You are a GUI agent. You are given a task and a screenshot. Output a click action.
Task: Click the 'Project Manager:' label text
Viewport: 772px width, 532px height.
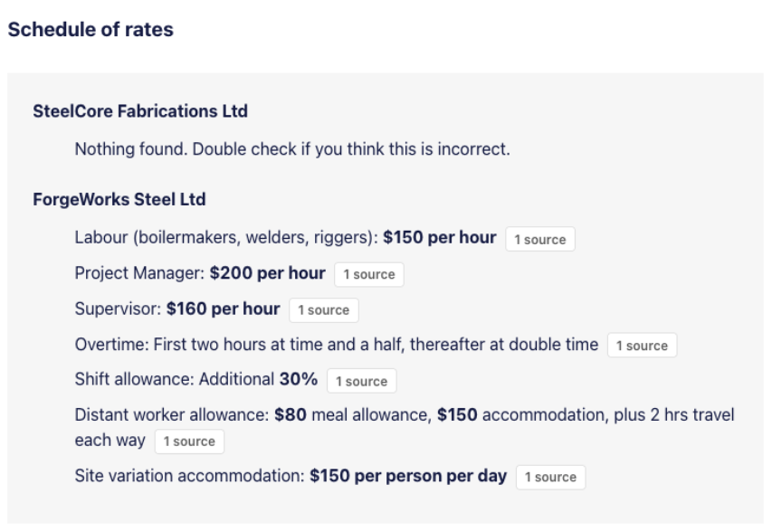140,273
